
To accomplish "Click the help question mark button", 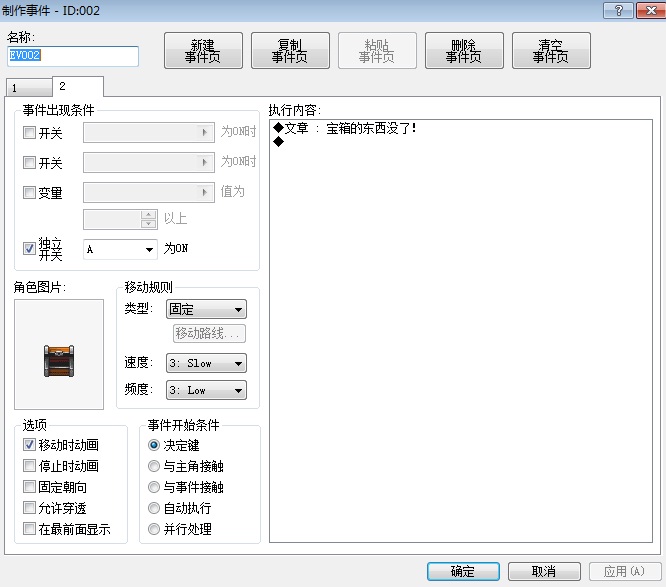I will click(618, 10).
